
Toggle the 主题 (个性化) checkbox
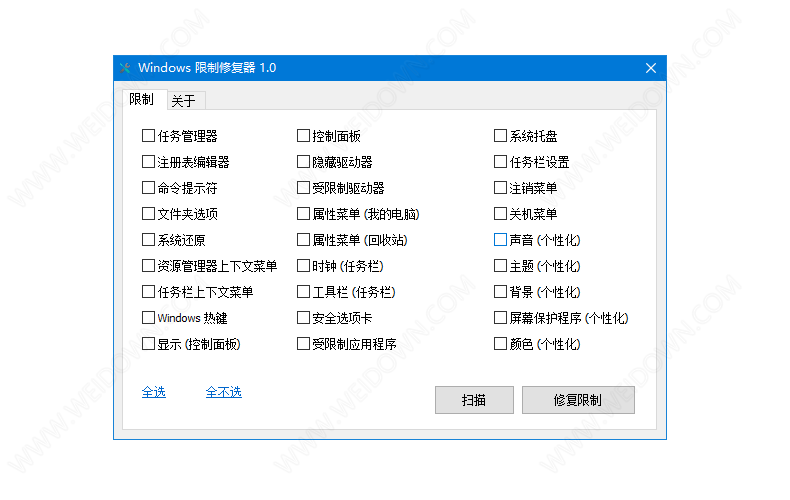pyautogui.click(x=500, y=266)
